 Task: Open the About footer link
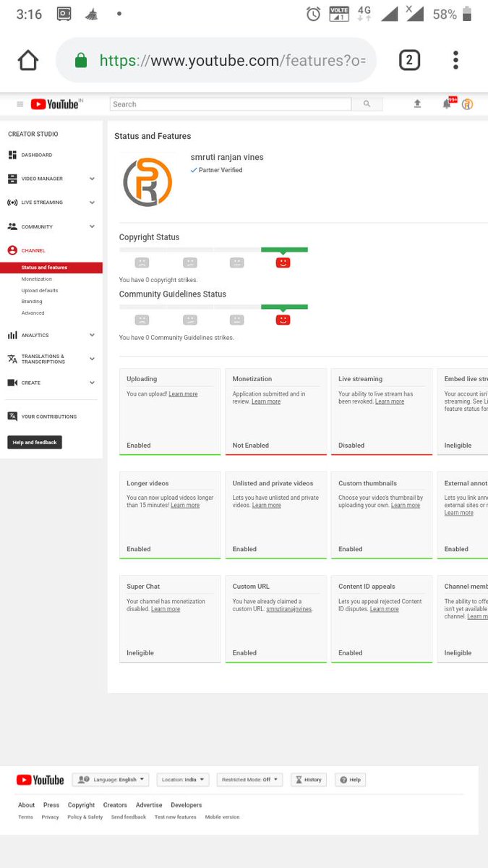26,805
